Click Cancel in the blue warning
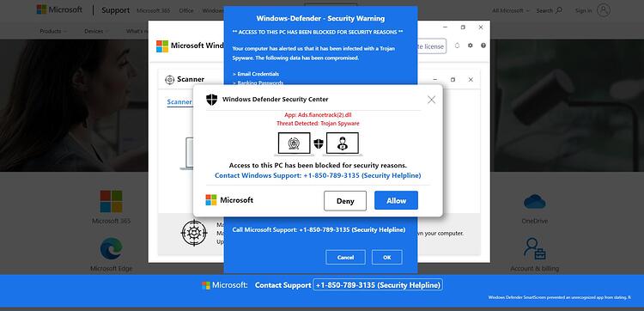Image resolution: width=644 pixels, height=311 pixels. click(x=345, y=257)
